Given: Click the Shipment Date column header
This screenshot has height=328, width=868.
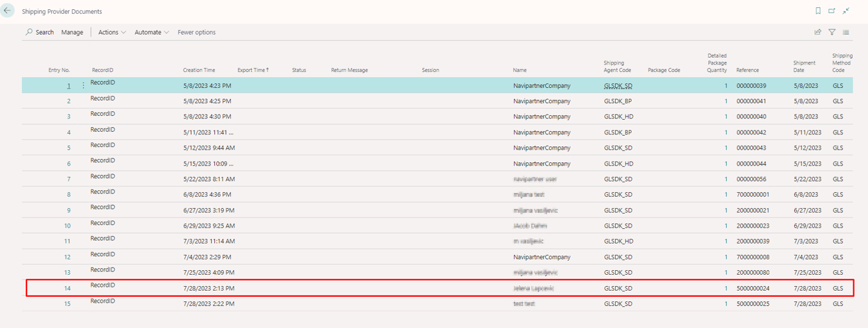Looking at the screenshot, I should pyautogui.click(x=804, y=67).
